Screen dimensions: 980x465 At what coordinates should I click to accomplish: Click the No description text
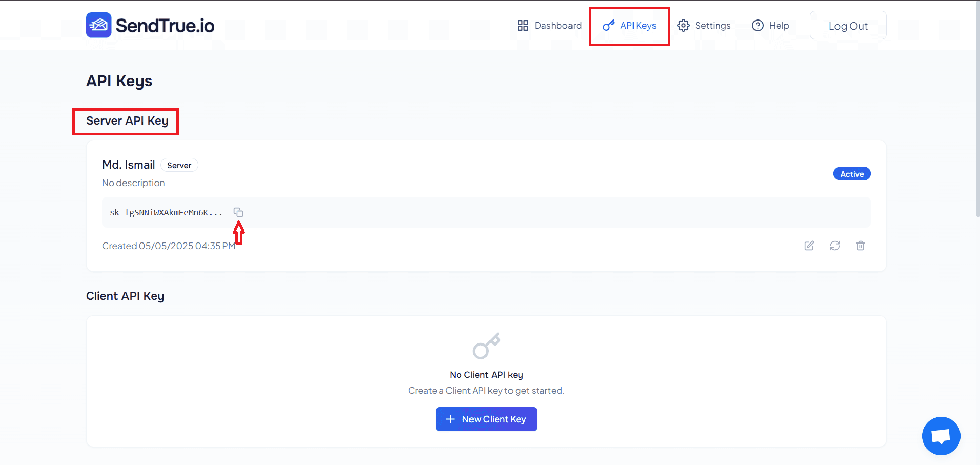point(133,183)
